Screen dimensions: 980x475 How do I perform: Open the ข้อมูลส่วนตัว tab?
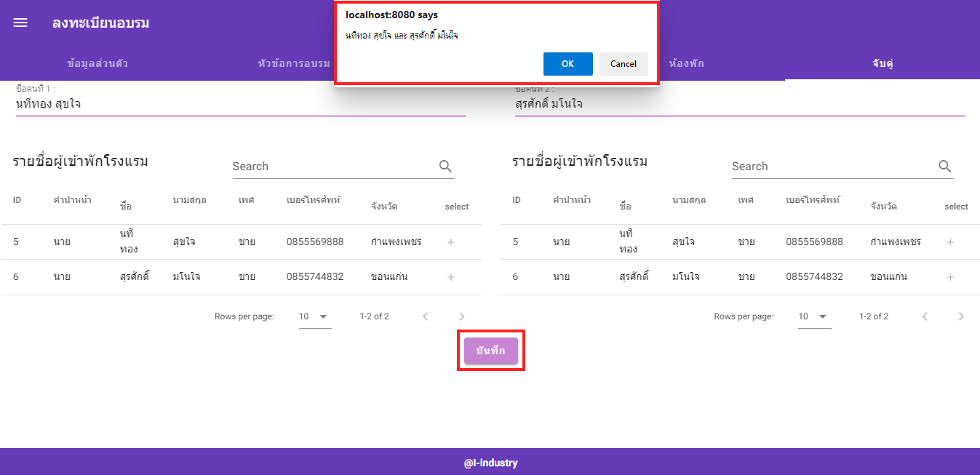[x=97, y=63]
